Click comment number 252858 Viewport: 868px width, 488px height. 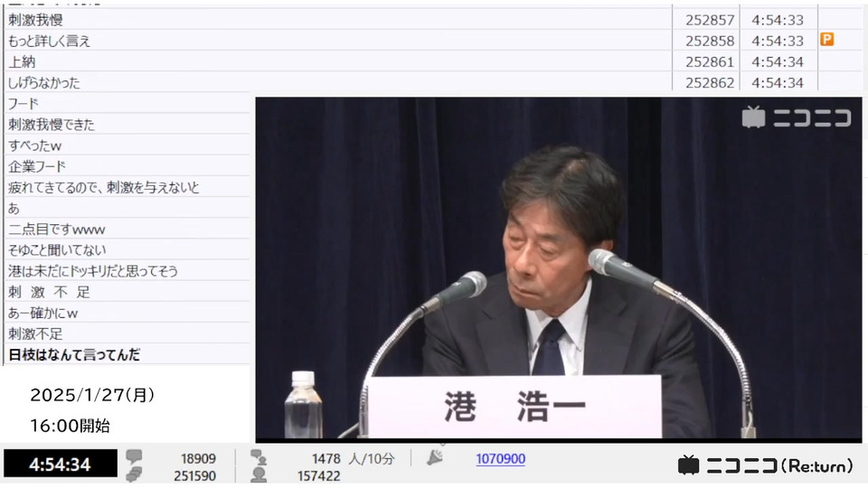710,41
